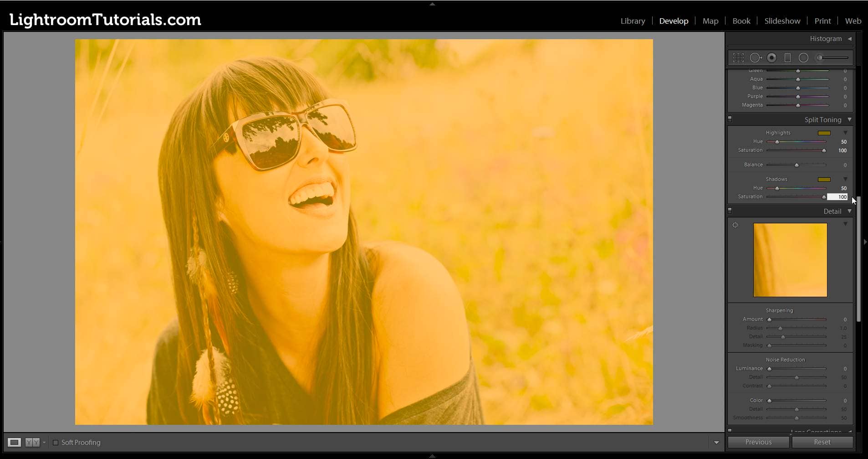This screenshot has width=868, height=459.
Task: Click the Previous button
Action: pos(758,442)
